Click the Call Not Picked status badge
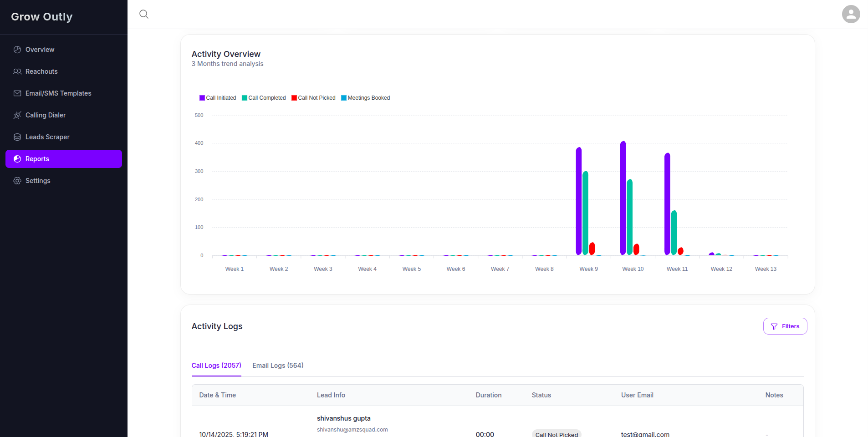Image resolution: width=868 pixels, height=437 pixels. coord(556,434)
